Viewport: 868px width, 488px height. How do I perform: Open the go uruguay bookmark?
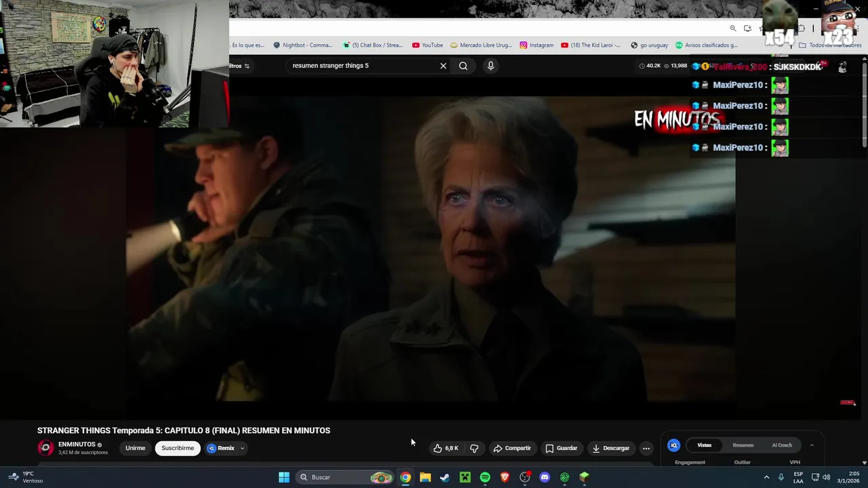(649, 45)
